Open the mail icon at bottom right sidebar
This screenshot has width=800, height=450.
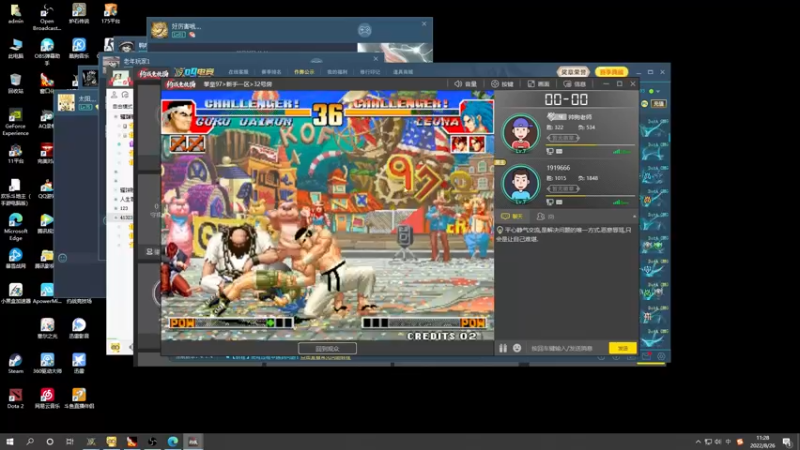(x=646, y=356)
